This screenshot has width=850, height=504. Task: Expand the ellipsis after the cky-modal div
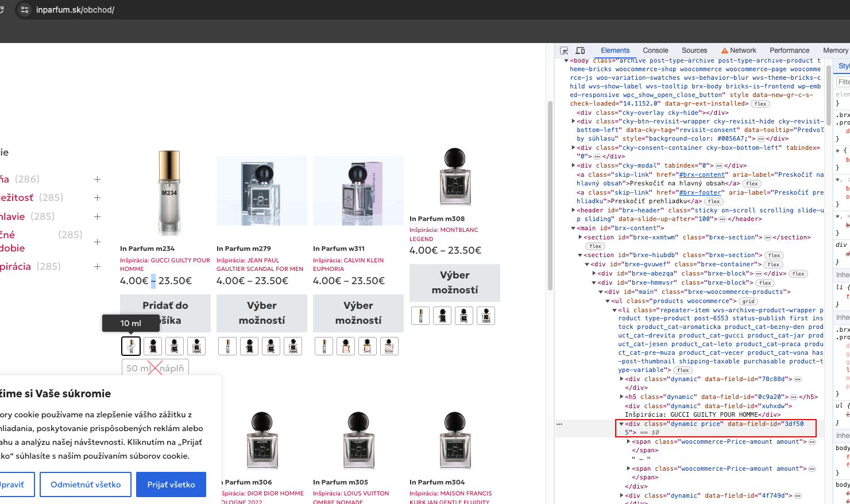pos(718,166)
